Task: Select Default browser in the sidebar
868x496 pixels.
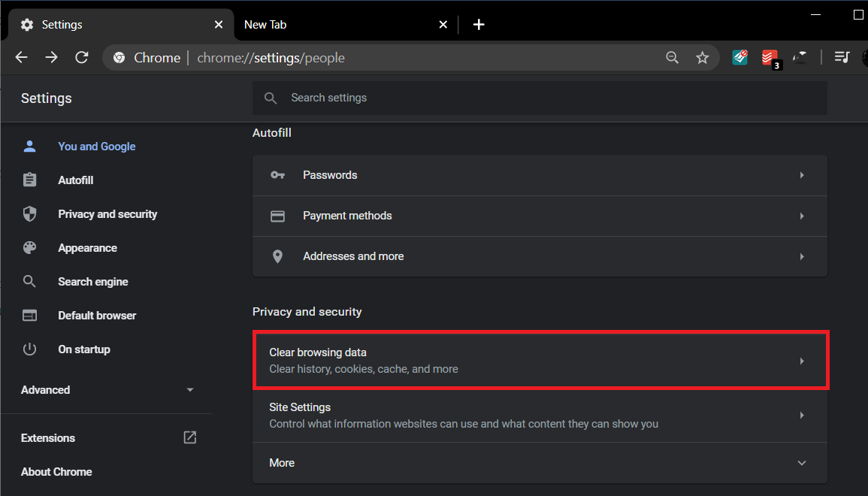Action: [x=97, y=315]
